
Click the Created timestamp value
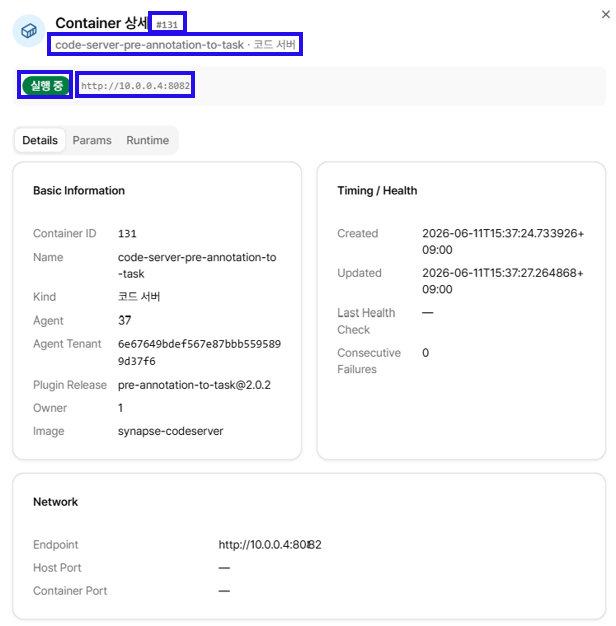503,242
